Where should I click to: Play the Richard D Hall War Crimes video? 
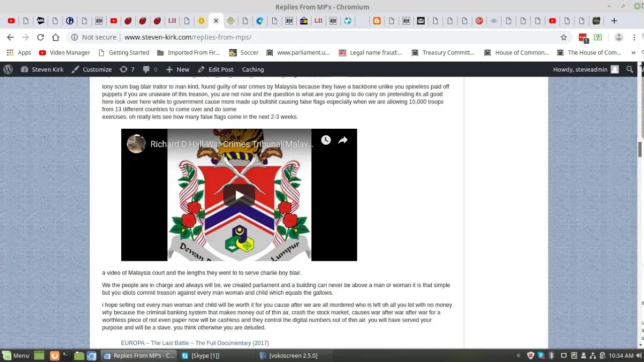point(239,195)
